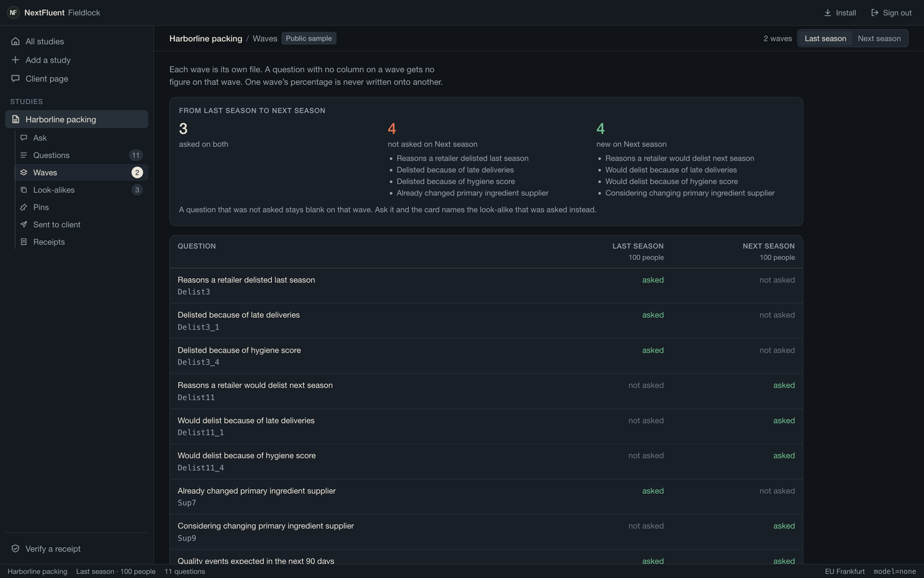Click the Ask speech bubble icon
This screenshot has width=924, height=578.
tap(24, 138)
